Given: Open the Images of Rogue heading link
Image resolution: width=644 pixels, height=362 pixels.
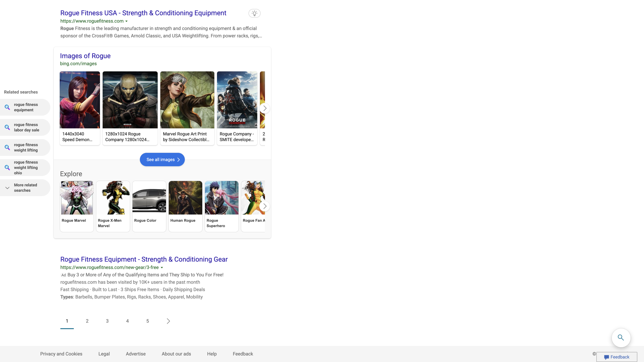Looking at the screenshot, I should click(85, 56).
